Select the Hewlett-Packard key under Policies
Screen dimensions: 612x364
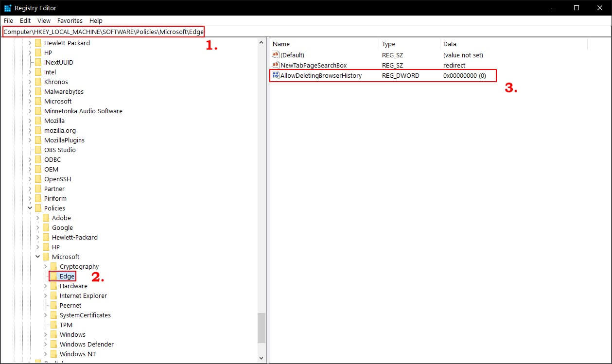click(75, 237)
